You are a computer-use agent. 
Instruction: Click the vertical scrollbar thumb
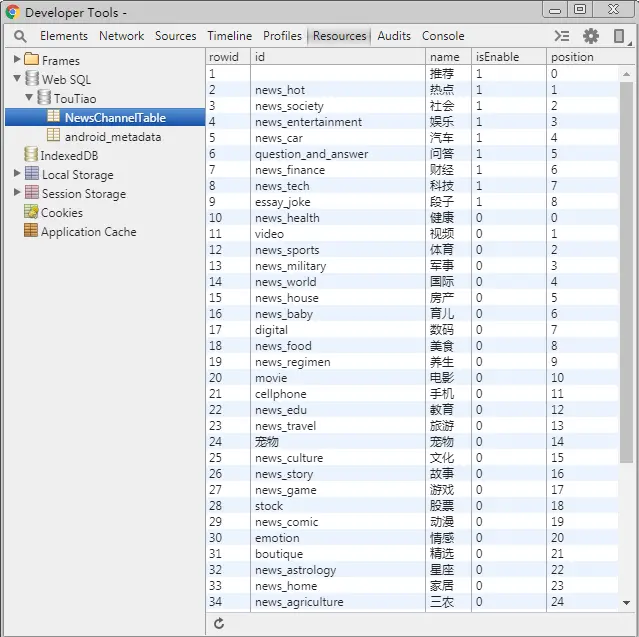point(626,272)
